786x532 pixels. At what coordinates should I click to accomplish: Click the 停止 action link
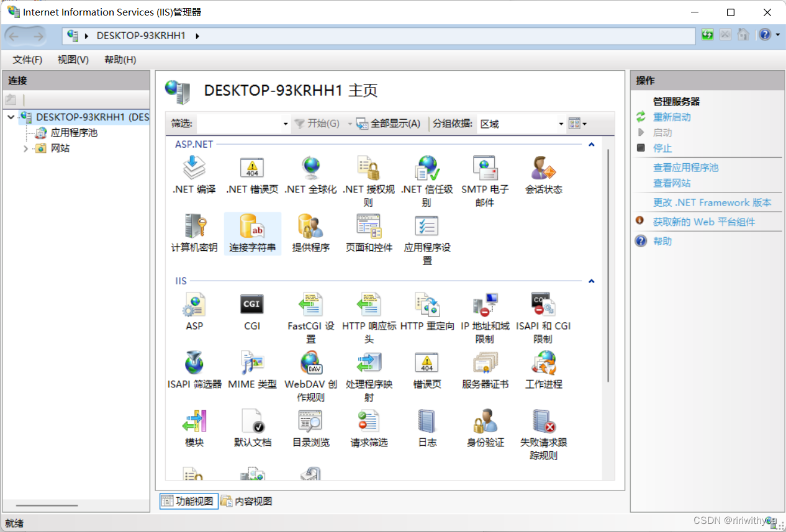[662, 148]
